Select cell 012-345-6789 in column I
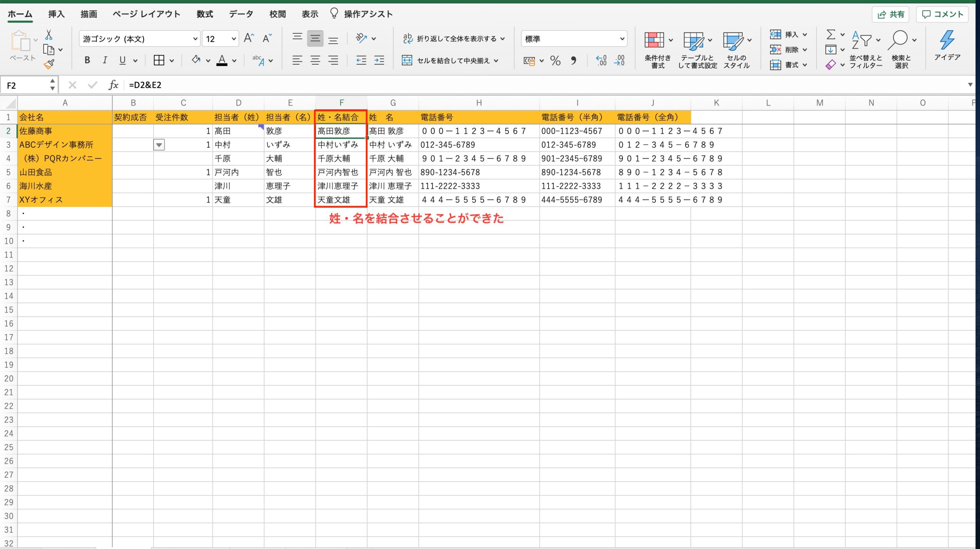 coord(577,145)
